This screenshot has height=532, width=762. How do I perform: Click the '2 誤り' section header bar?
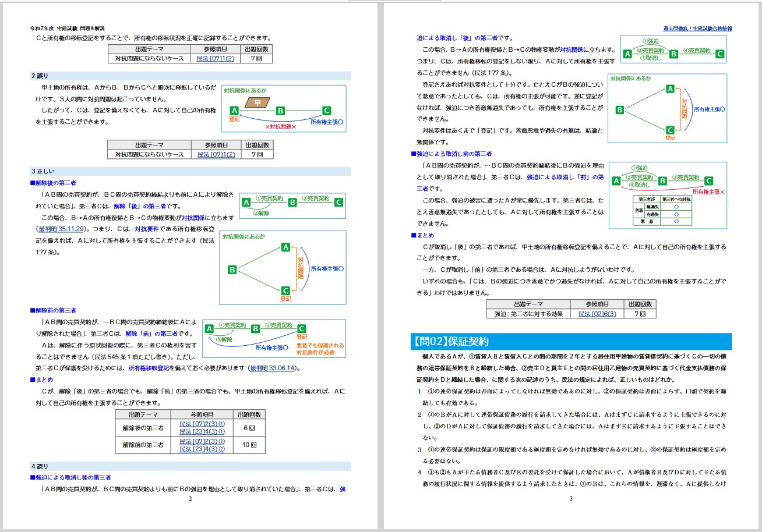pos(190,76)
